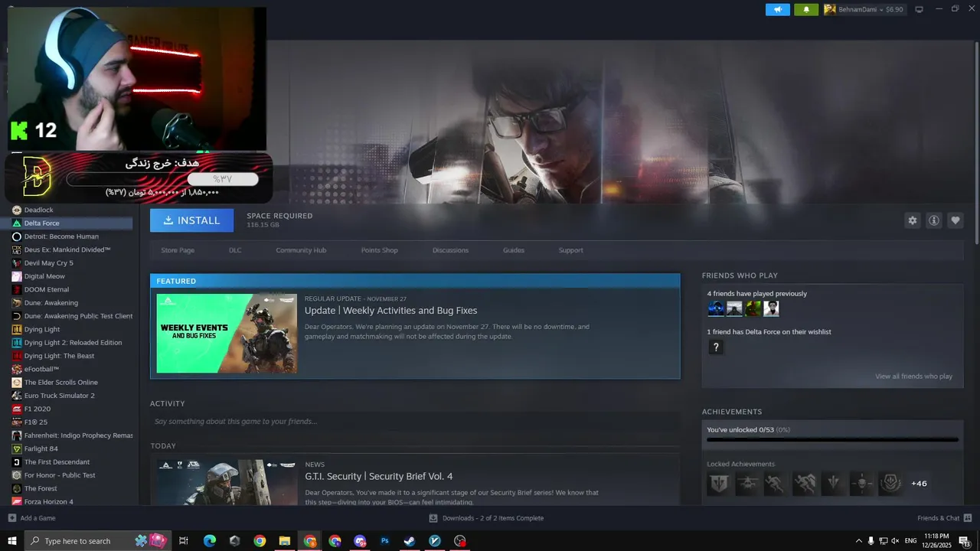Click the achievements progress bar
Image resolution: width=980 pixels, height=551 pixels.
click(832, 440)
